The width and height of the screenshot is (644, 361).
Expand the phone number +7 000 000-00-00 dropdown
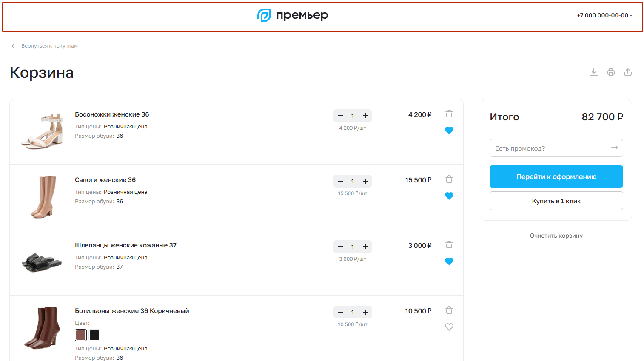click(604, 15)
